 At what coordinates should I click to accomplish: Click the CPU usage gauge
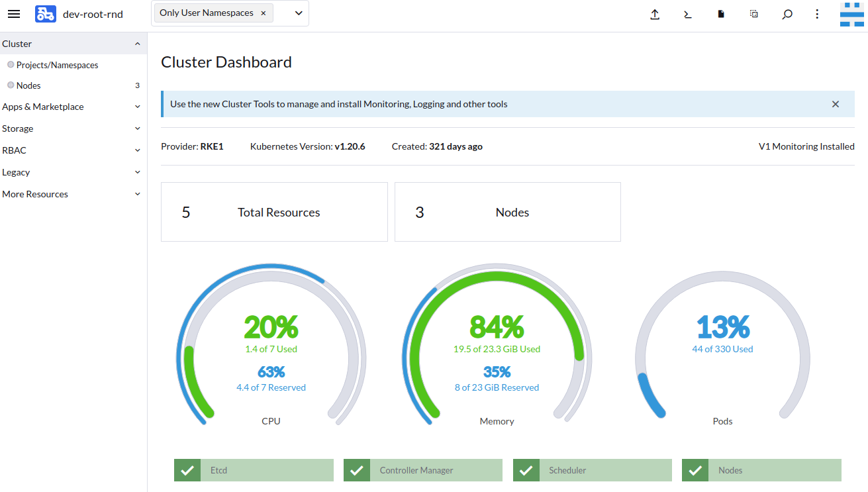(x=271, y=344)
